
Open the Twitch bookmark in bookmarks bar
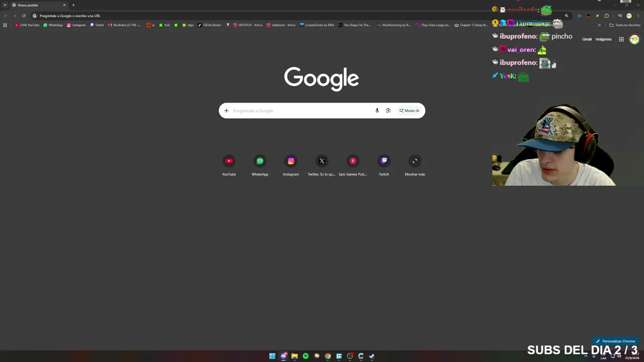pyautogui.click(x=97, y=25)
